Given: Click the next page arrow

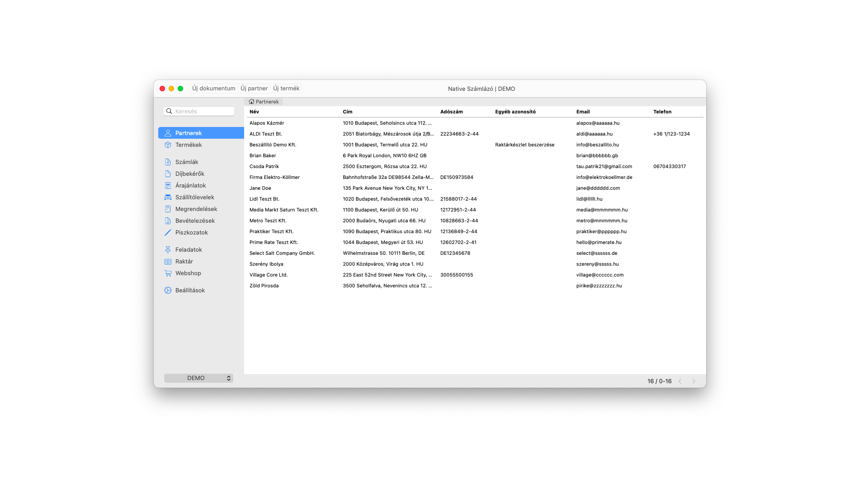Looking at the screenshot, I should pos(694,381).
